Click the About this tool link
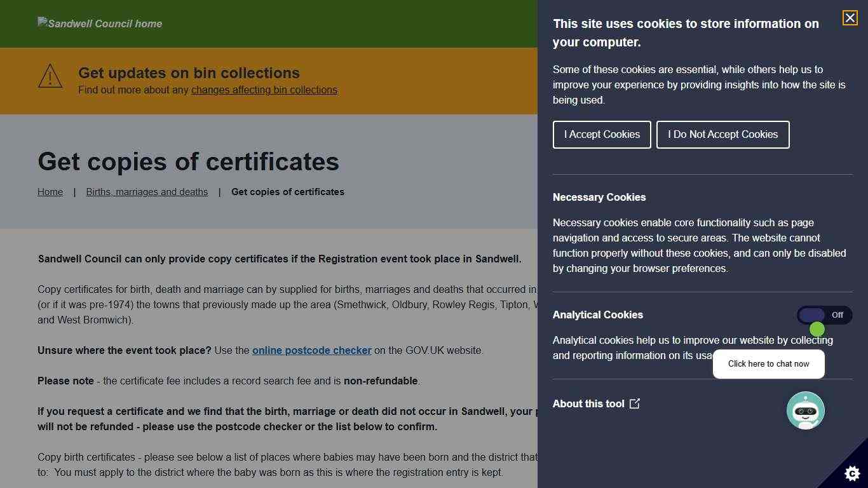 tap(588, 403)
